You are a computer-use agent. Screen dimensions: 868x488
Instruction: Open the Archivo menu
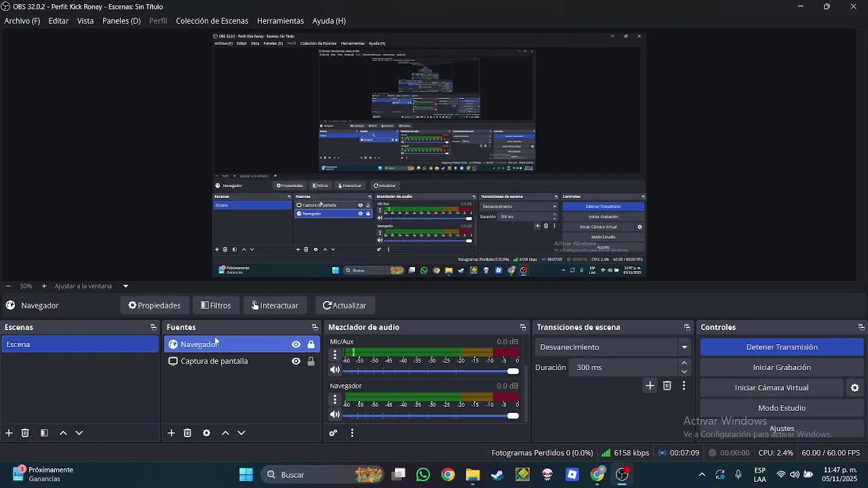point(22,21)
